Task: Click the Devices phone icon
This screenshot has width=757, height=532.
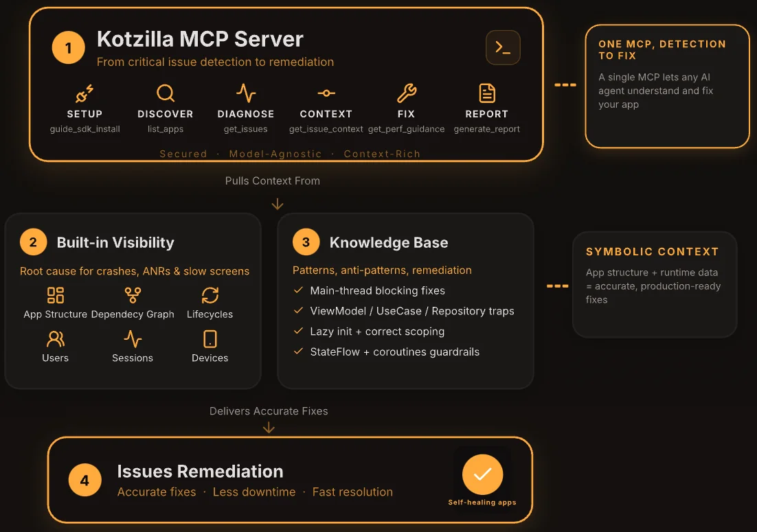Action: [x=210, y=339]
